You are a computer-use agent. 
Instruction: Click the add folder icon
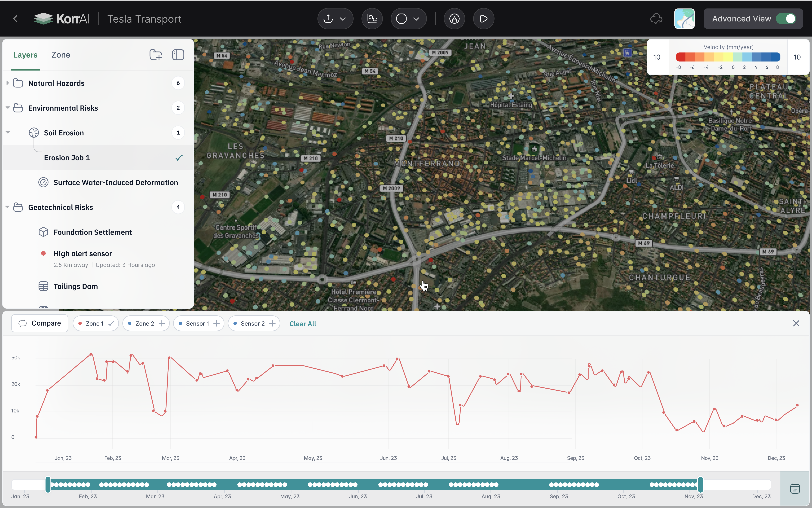coord(155,55)
